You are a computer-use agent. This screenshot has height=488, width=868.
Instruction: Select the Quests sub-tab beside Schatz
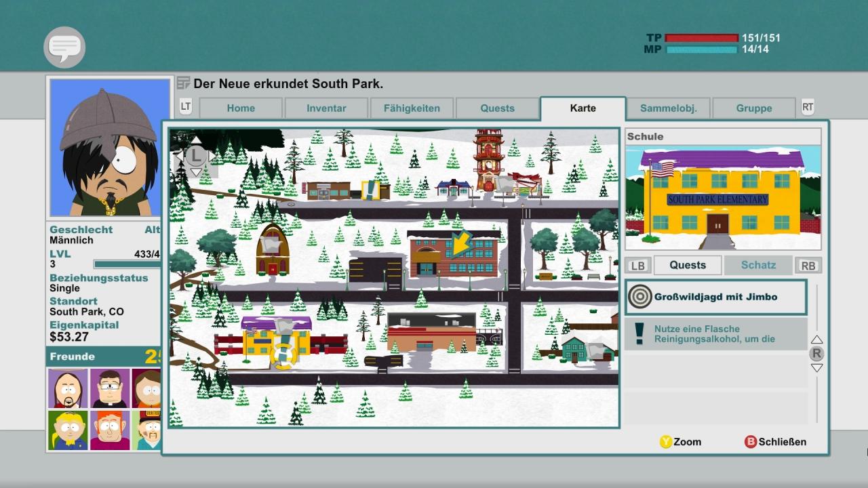(x=688, y=265)
